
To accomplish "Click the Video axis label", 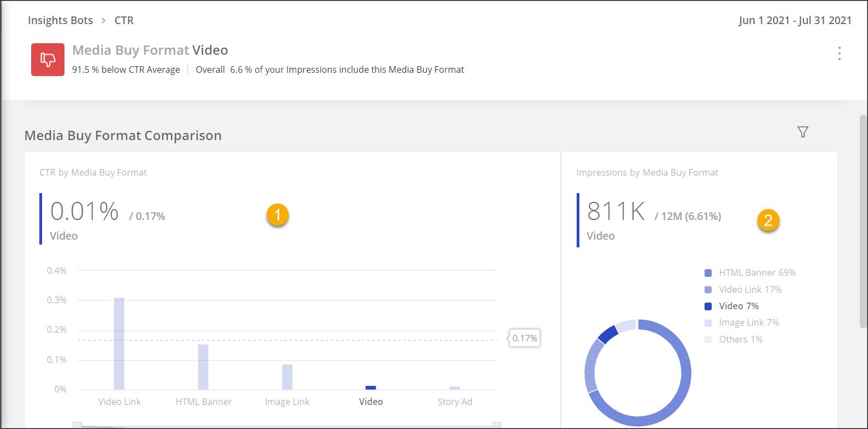I will click(x=371, y=402).
